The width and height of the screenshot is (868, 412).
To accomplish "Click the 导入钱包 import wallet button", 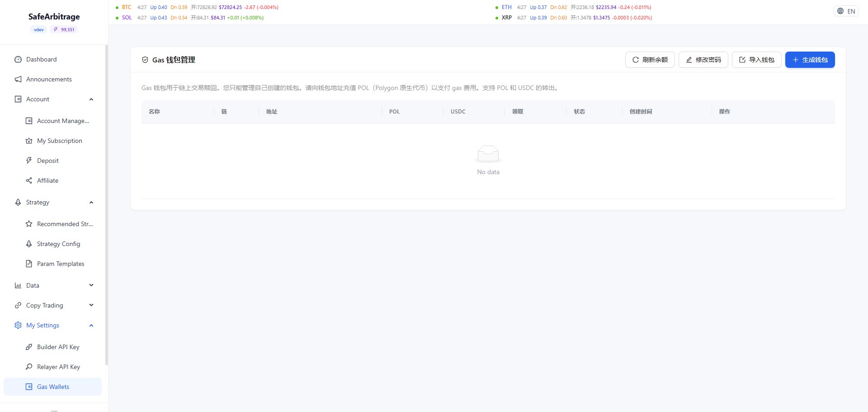I will tap(756, 60).
